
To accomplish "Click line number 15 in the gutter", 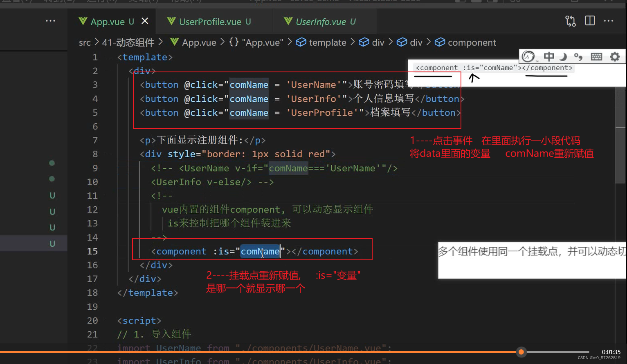I will pos(92,251).
